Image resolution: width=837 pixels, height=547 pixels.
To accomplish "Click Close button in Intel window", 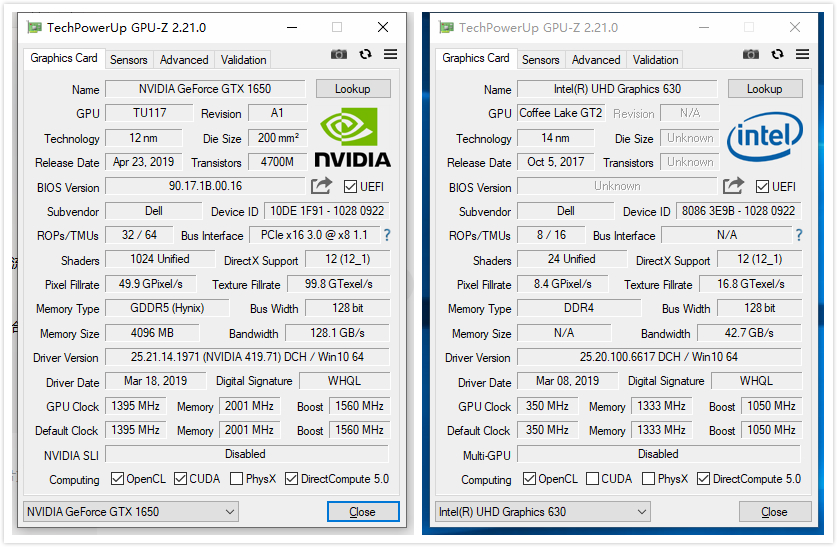I will (x=775, y=512).
